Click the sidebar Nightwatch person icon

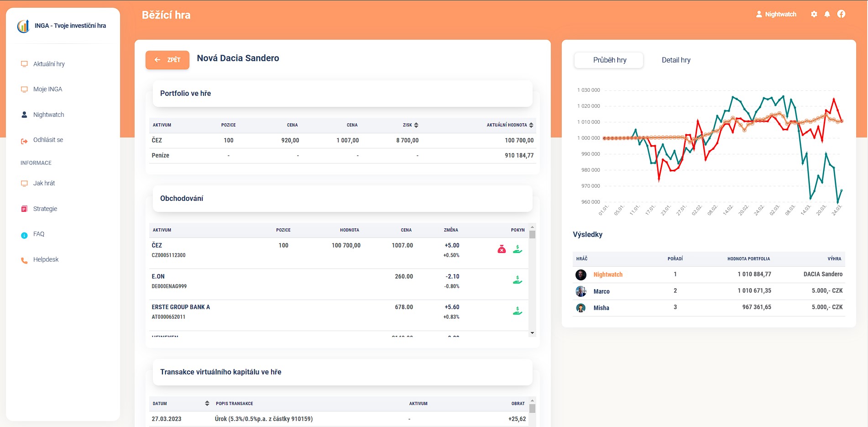point(24,115)
